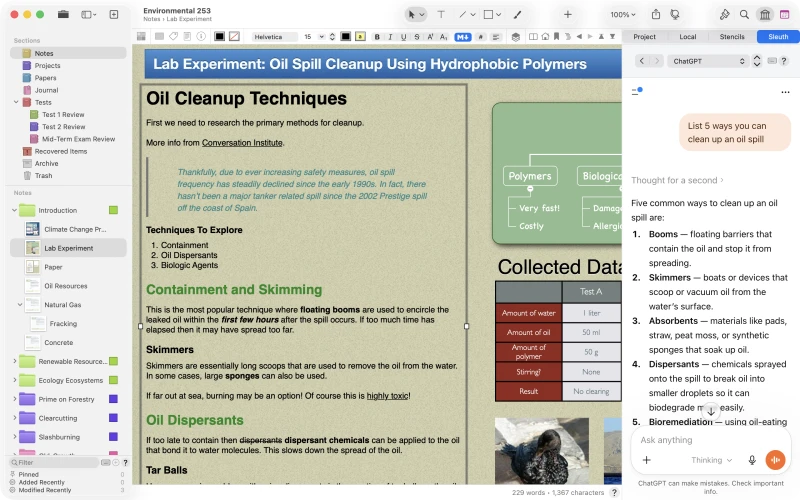Click the bookmark icon in format bar
Image resolution: width=800 pixels, height=500 pixels.
tap(556, 36)
